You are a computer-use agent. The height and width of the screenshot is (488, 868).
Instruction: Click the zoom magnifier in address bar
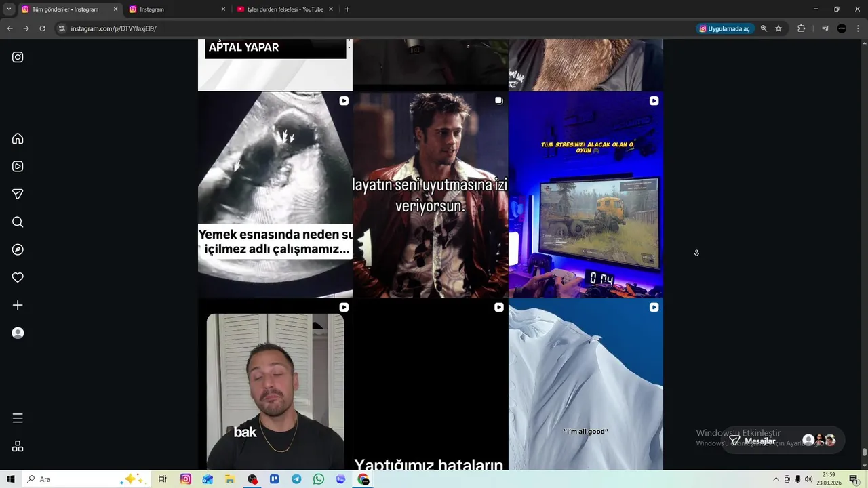click(x=764, y=28)
